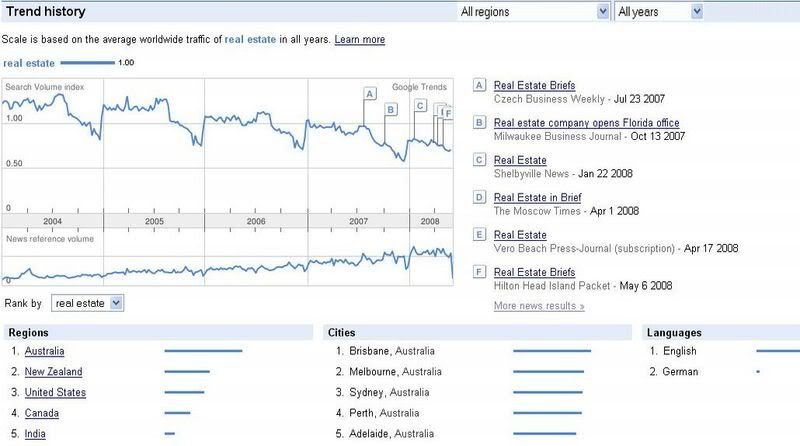Click the B news marker on chart

[391, 109]
